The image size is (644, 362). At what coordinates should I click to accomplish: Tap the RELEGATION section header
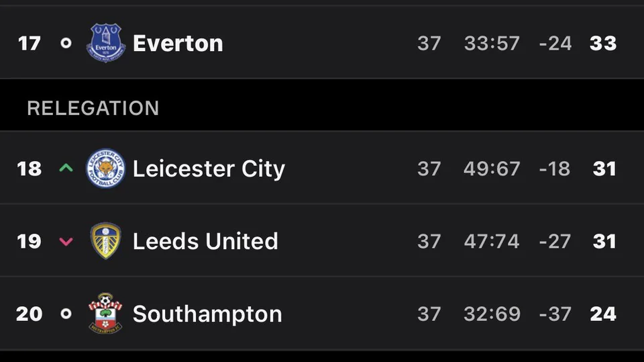pos(93,108)
